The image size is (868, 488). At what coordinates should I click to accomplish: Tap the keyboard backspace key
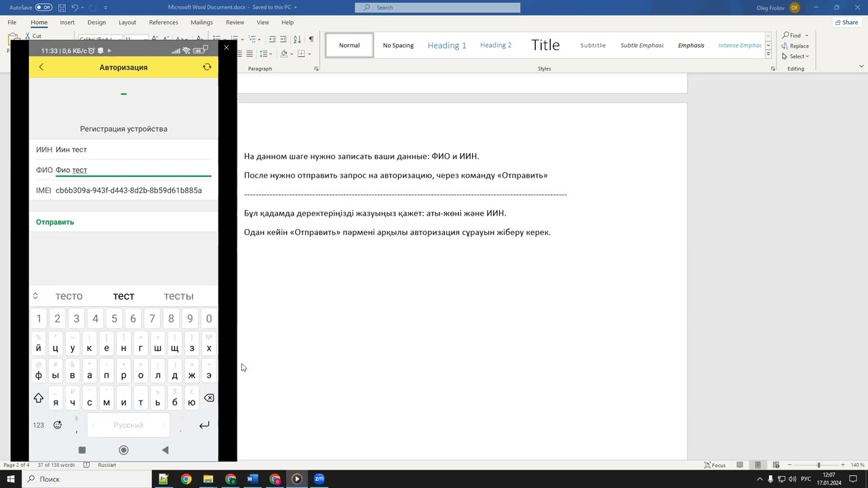tap(209, 399)
